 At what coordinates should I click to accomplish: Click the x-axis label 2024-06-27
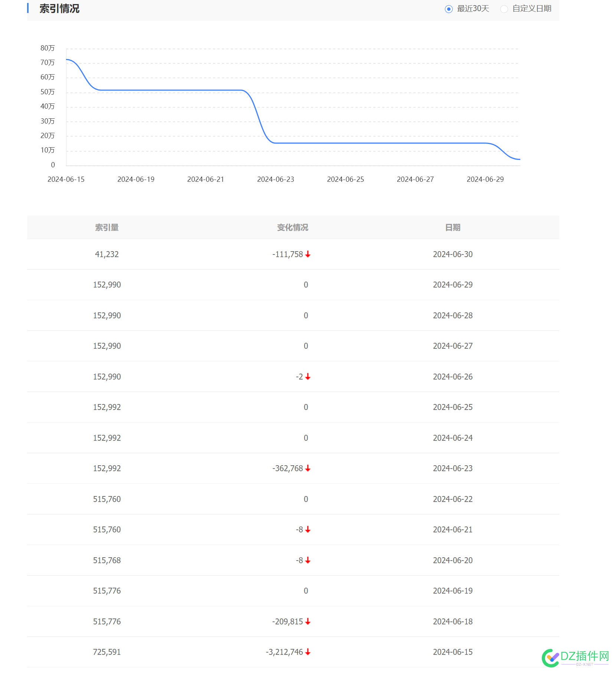[x=415, y=179]
